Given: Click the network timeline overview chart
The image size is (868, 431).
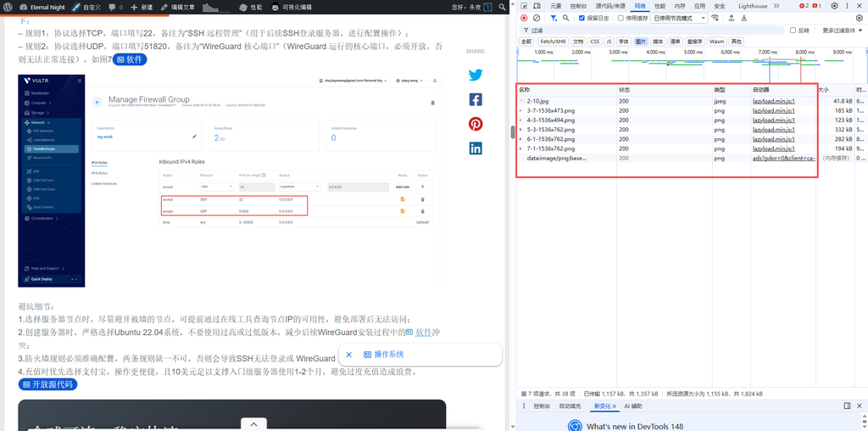Looking at the screenshot, I should (690, 65).
